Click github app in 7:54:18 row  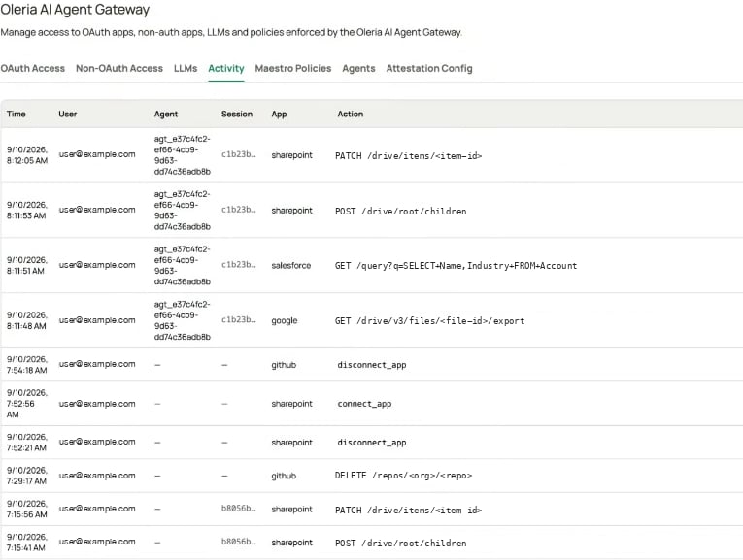click(x=284, y=365)
